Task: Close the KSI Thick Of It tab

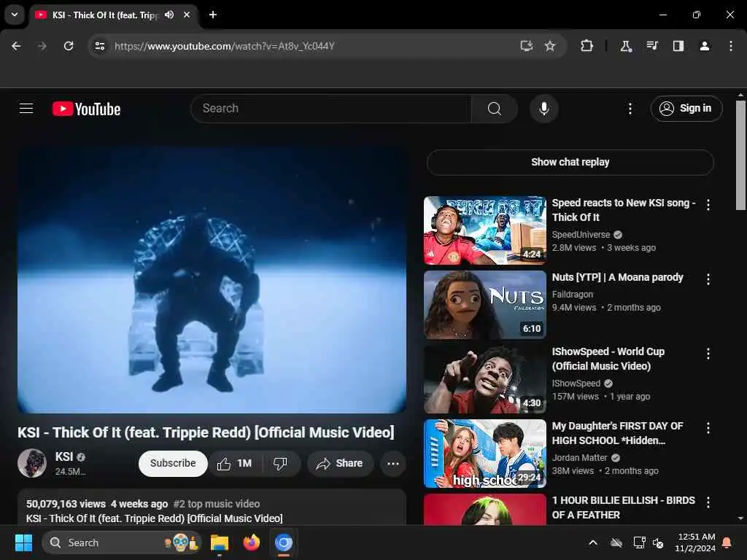Action: [x=187, y=15]
